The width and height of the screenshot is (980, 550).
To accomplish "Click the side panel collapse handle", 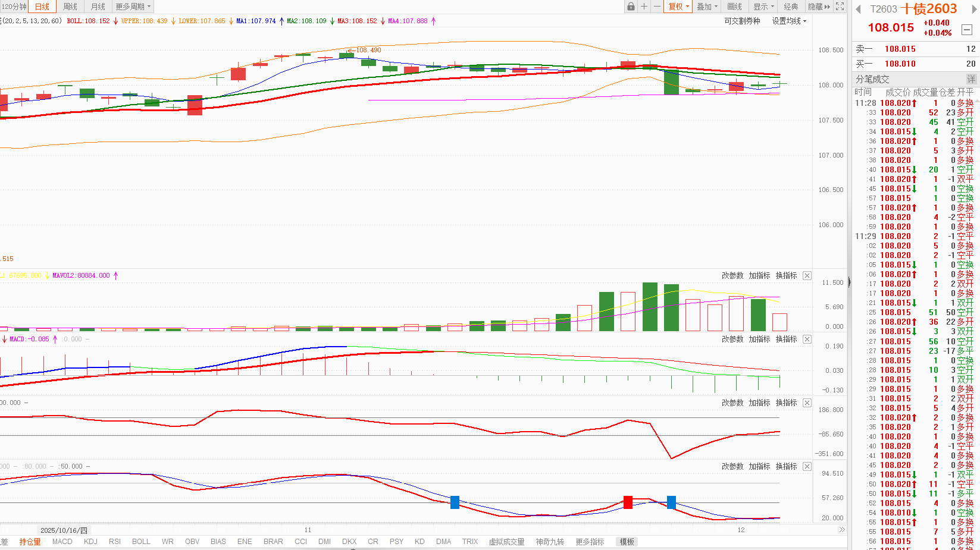I will click(849, 282).
